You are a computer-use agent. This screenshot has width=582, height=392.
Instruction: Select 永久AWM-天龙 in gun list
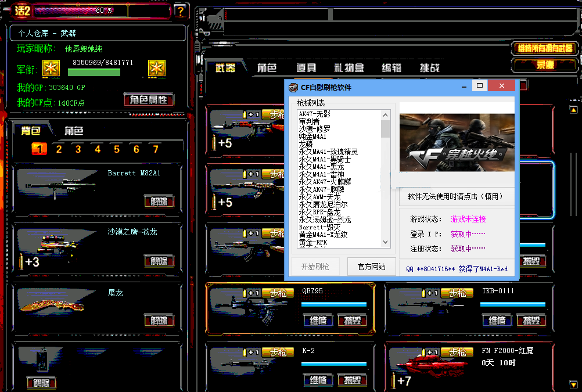click(x=319, y=197)
